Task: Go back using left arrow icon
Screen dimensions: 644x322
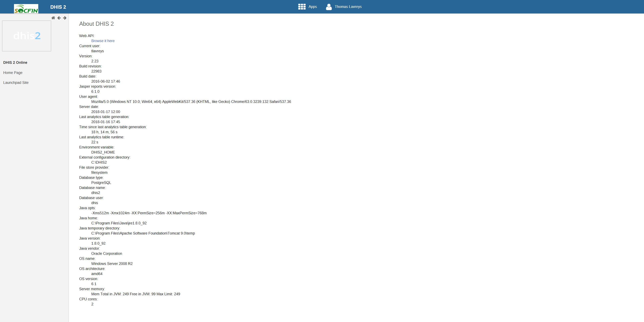Action: [59, 18]
